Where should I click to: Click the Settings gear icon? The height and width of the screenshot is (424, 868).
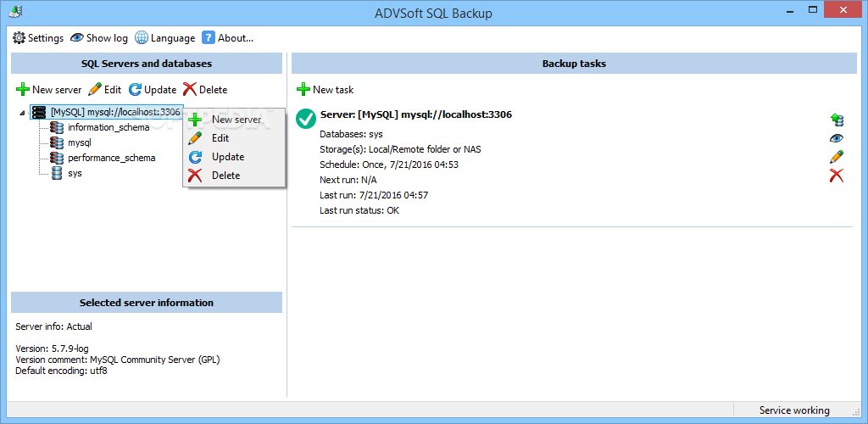click(x=19, y=38)
